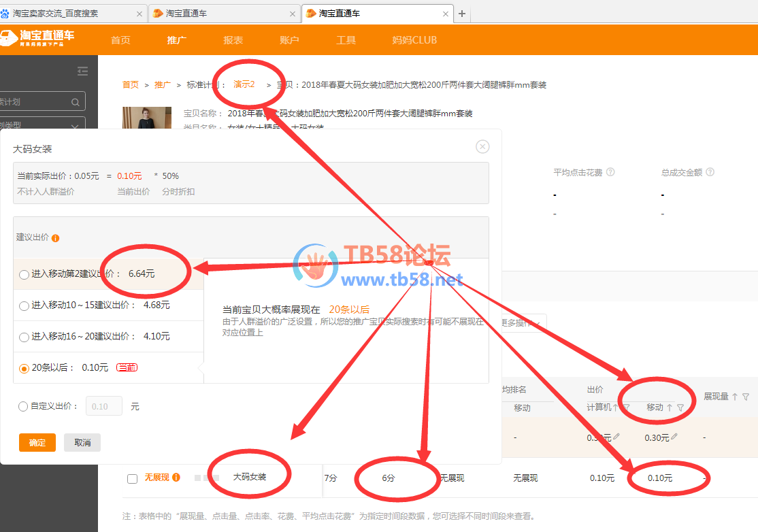
Task: Sort 移动 bid column with arrow icon
Action: pyautogui.click(x=670, y=408)
